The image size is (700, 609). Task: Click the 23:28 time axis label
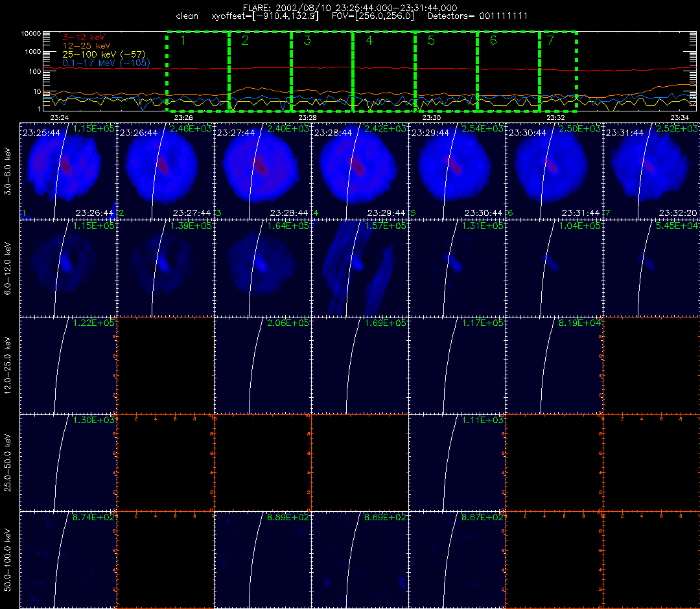[x=308, y=118]
